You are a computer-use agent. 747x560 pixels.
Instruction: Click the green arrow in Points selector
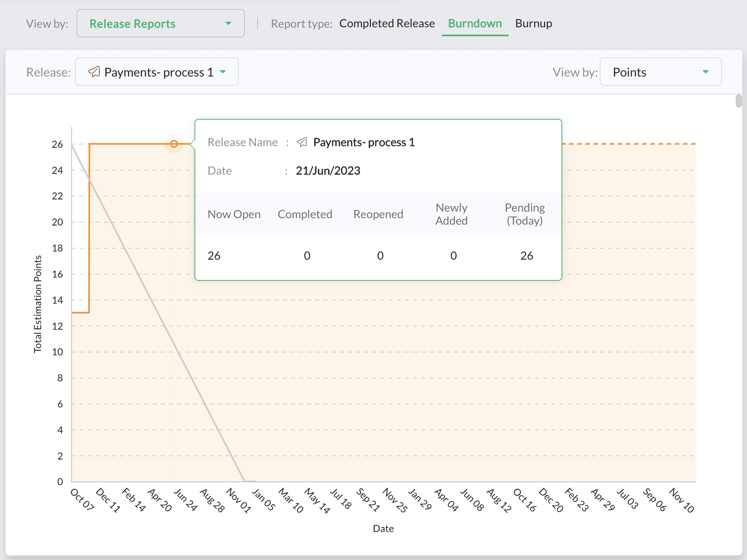pos(705,72)
